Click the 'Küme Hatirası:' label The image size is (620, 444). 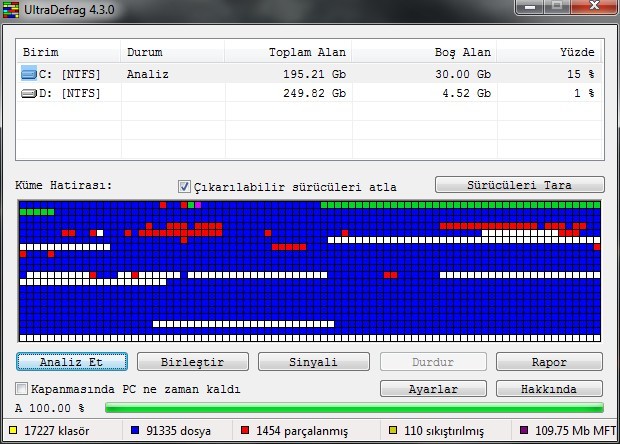click(x=64, y=185)
